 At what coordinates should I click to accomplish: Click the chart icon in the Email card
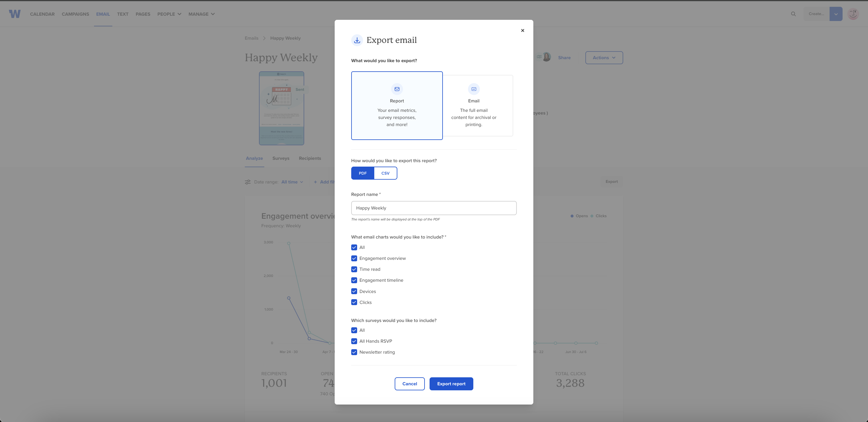coord(474,89)
